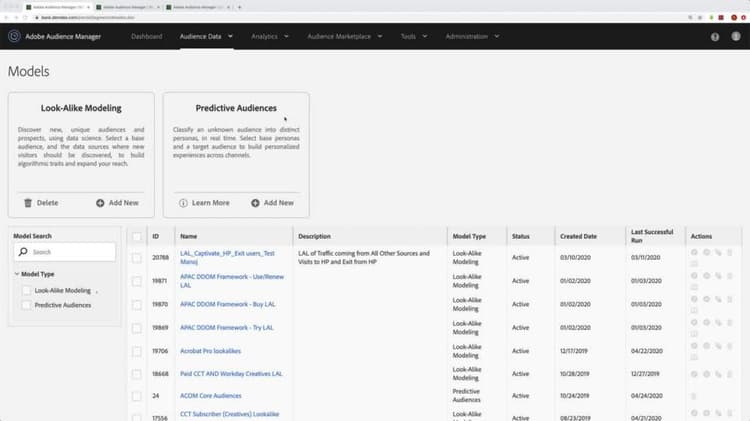Enable the Predictive Audiences filter checkbox
This screenshot has height=421, width=750.
pyautogui.click(x=27, y=305)
